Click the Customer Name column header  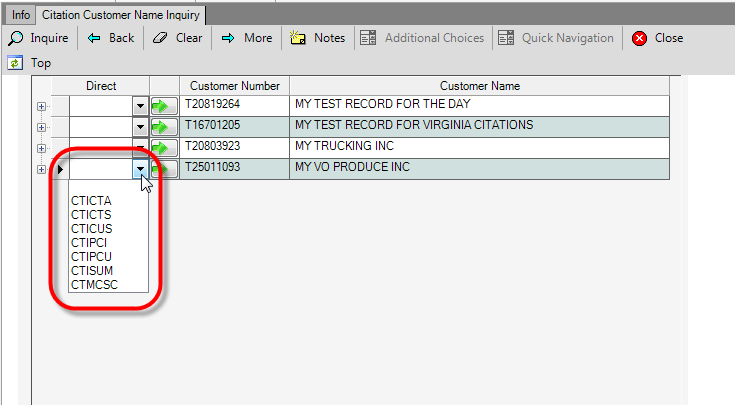(479, 86)
